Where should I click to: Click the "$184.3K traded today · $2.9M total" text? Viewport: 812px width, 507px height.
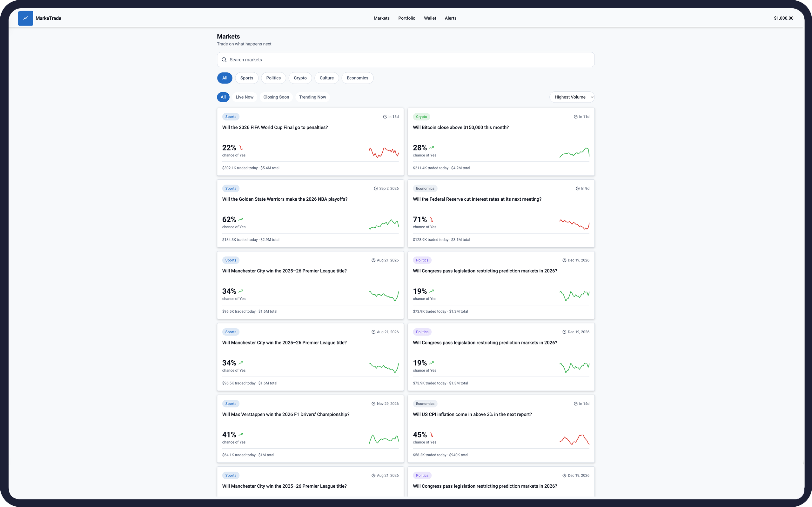tap(251, 240)
